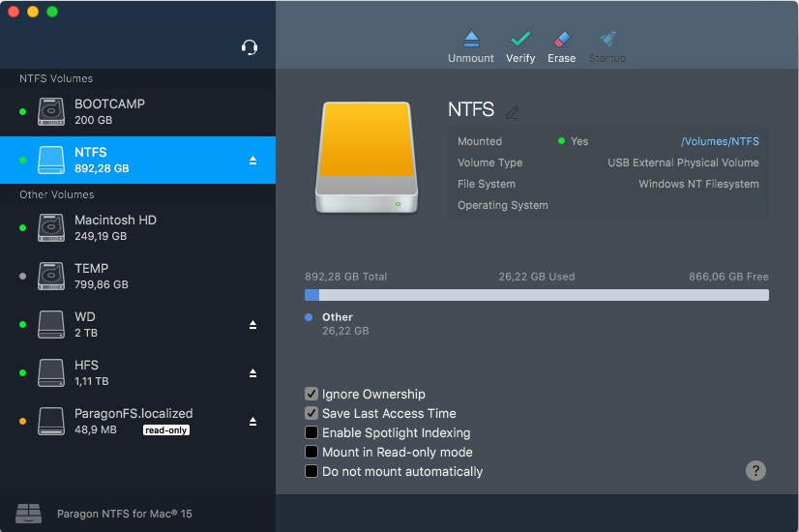Screen dimensions: 799x532
Task: Uncheck Ignore Ownership checkbox
Action: point(311,394)
